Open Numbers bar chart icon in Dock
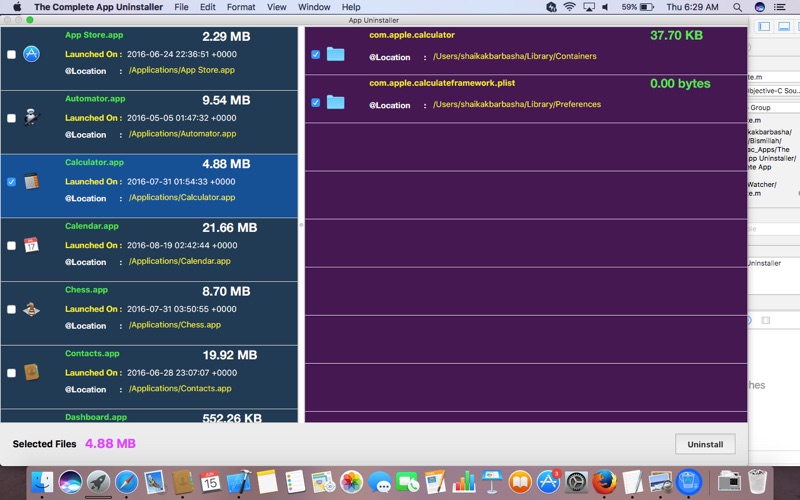Image resolution: width=800 pixels, height=500 pixels. coord(463,482)
